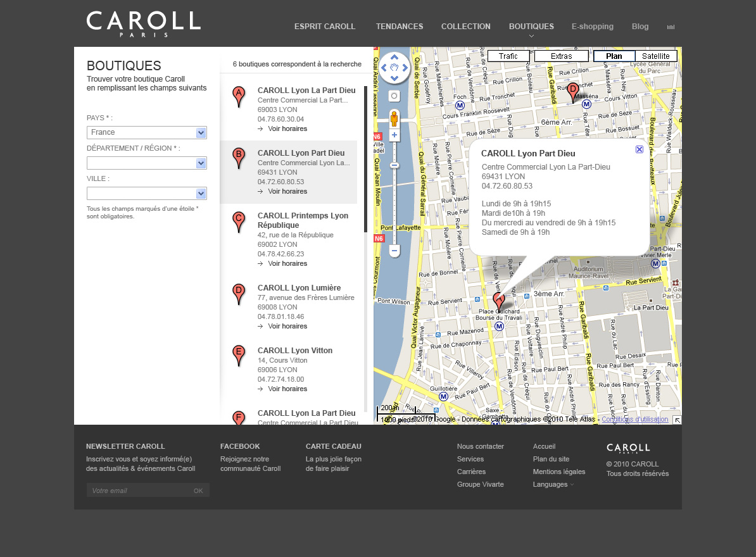Click the Street View pegman icon
The width and height of the screenshot is (756, 557).
click(394, 118)
